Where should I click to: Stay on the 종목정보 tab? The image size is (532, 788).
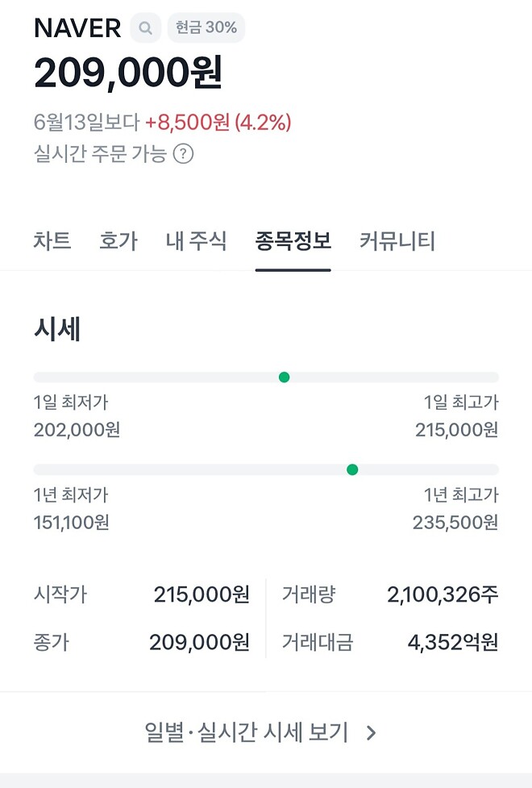[x=293, y=240]
